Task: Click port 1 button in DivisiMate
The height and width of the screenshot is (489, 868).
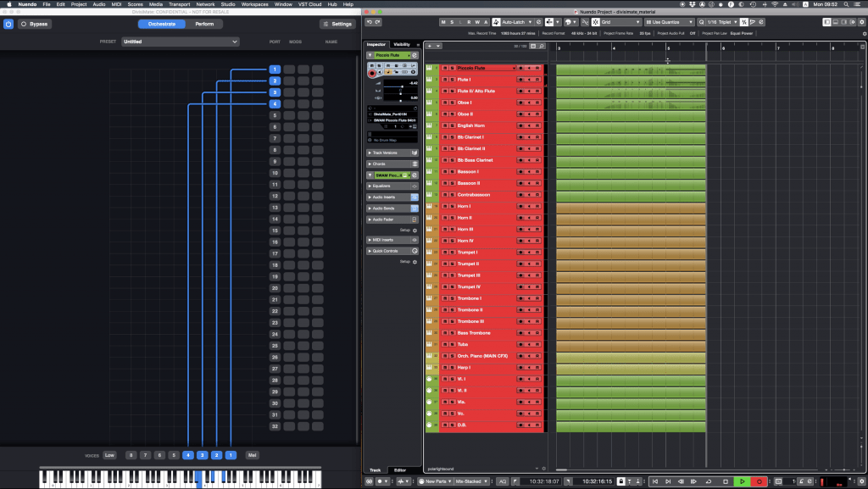Action: pos(275,69)
